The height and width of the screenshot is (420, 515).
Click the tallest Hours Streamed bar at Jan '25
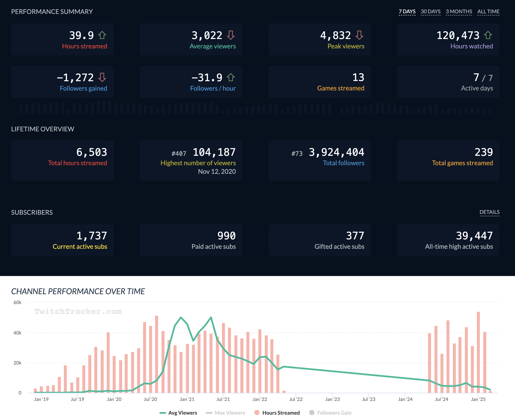[478, 351]
